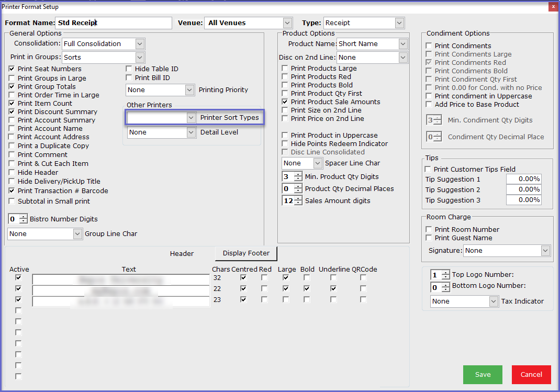
Task: Switch to the Header tab
Action: pyautogui.click(x=182, y=253)
